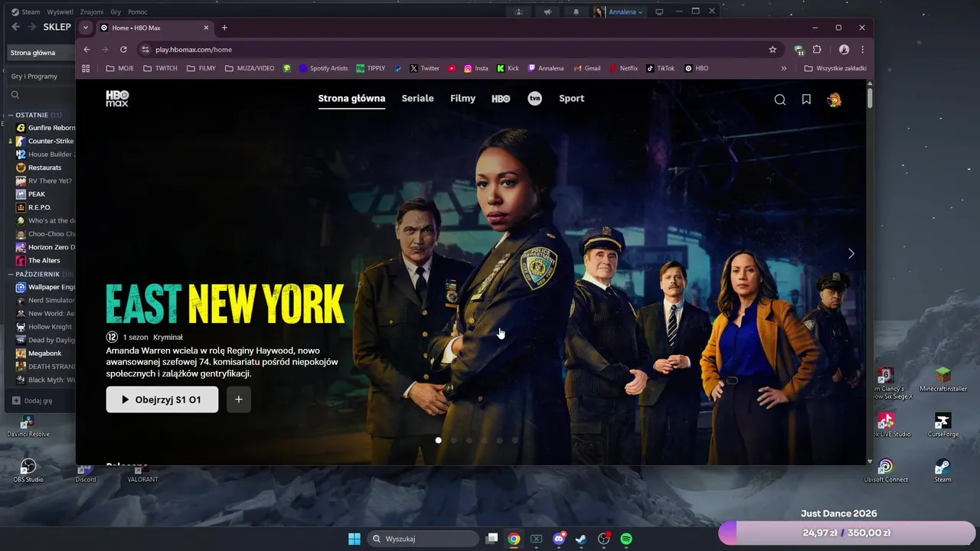Select the second carousel dot indicator
The width and height of the screenshot is (980, 551).
[453, 440]
